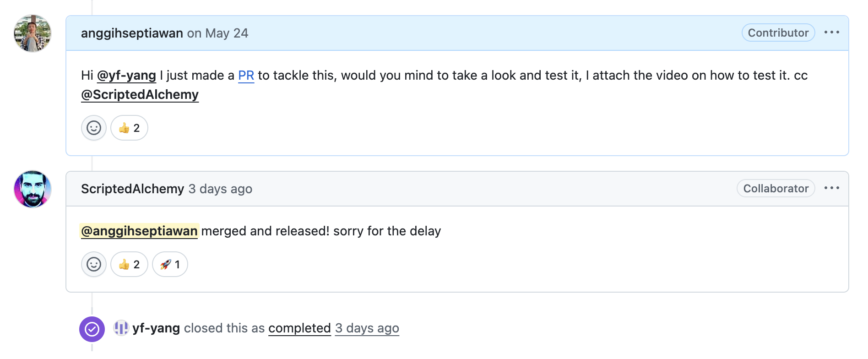The image size is (868, 359).
Task: Open anggihseptiawan's profile avatar
Action: point(33,33)
